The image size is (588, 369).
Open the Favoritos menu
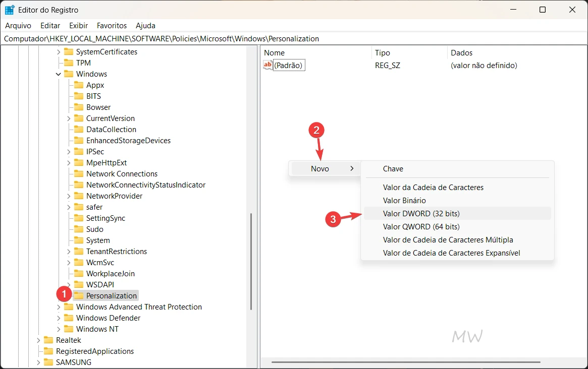pos(112,25)
